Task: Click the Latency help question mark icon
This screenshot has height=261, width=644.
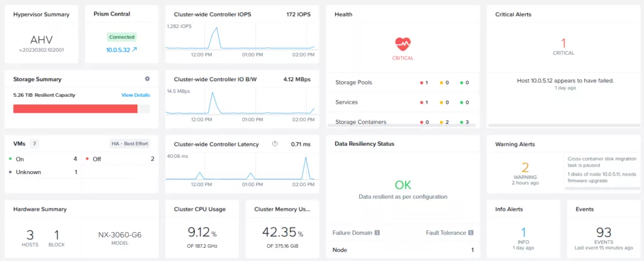Action: coord(275,144)
